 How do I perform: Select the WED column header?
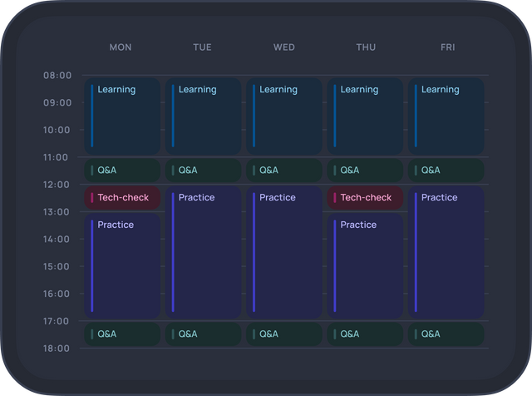click(283, 47)
